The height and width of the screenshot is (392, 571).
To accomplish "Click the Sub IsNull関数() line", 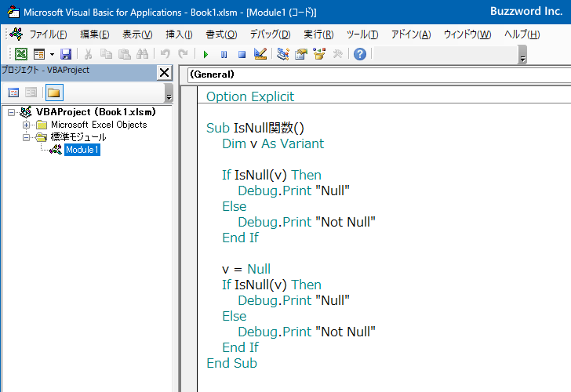I will tap(255, 128).
